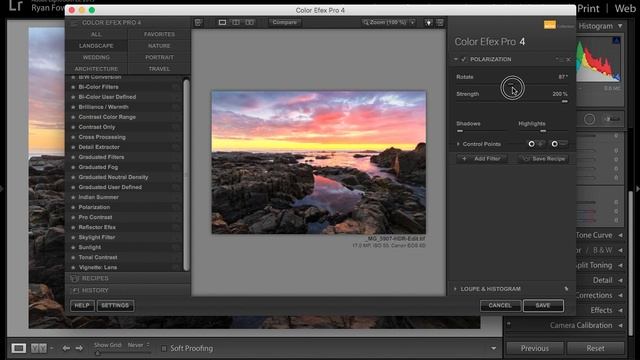
Task: Toggle right panel visibility icon
Action: (440, 22)
